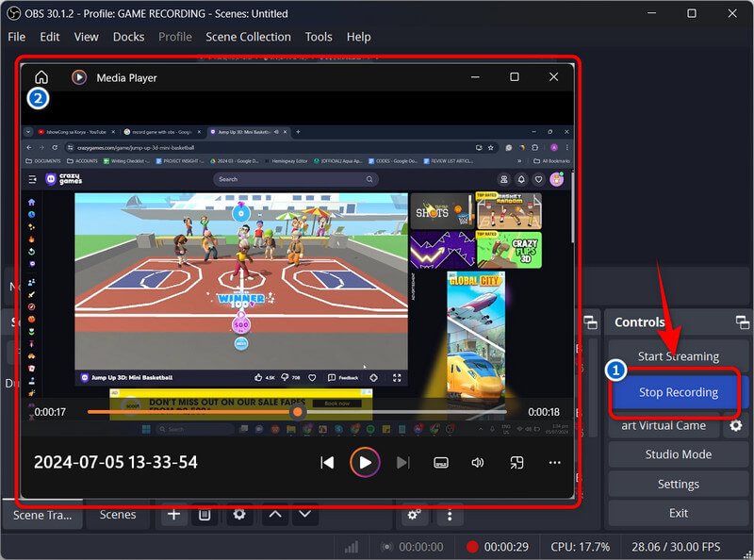Skip to previous track in Media Player
754x560 pixels.
click(x=327, y=463)
